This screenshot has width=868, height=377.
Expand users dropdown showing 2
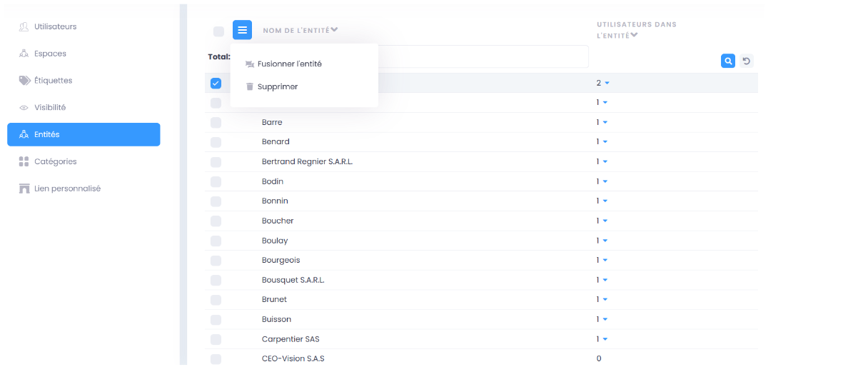607,83
